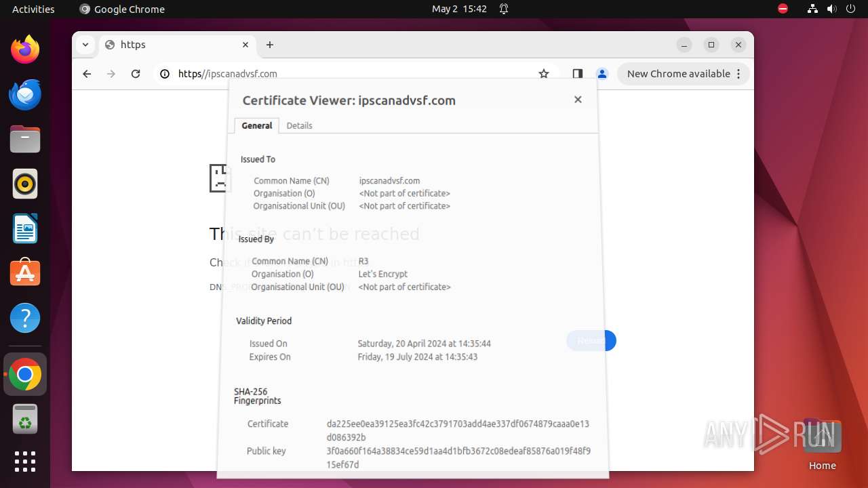Open the Files manager in the dock
Image resolution: width=868 pixels, height=488 pixels.
(25, 139)
